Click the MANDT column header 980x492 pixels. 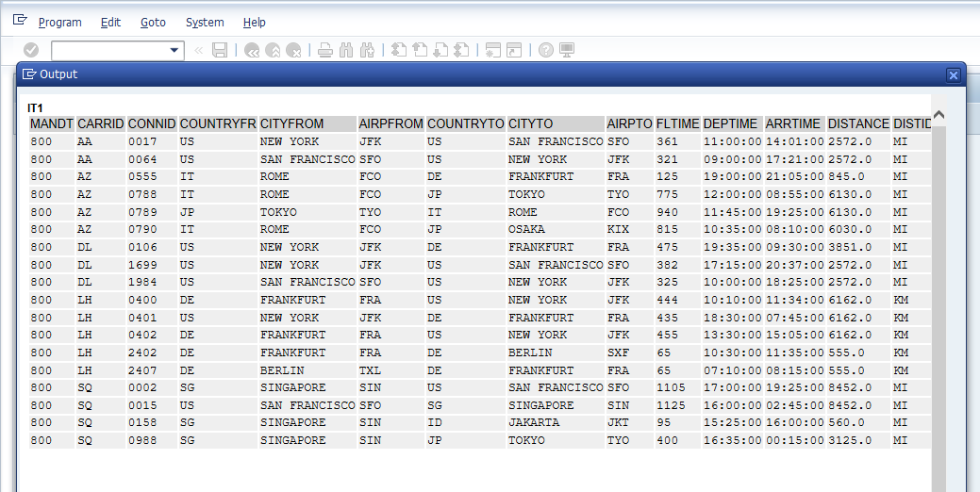(x=52, y=123)
